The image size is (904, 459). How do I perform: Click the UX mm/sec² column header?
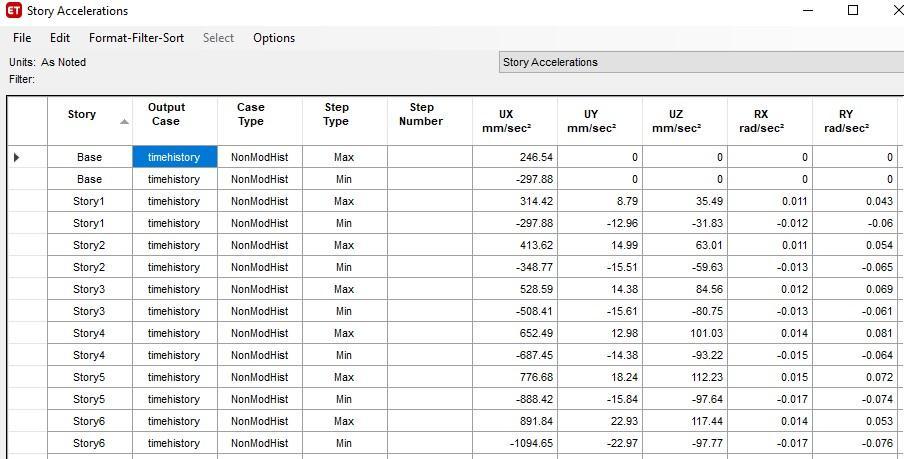(x=506, y=121)
